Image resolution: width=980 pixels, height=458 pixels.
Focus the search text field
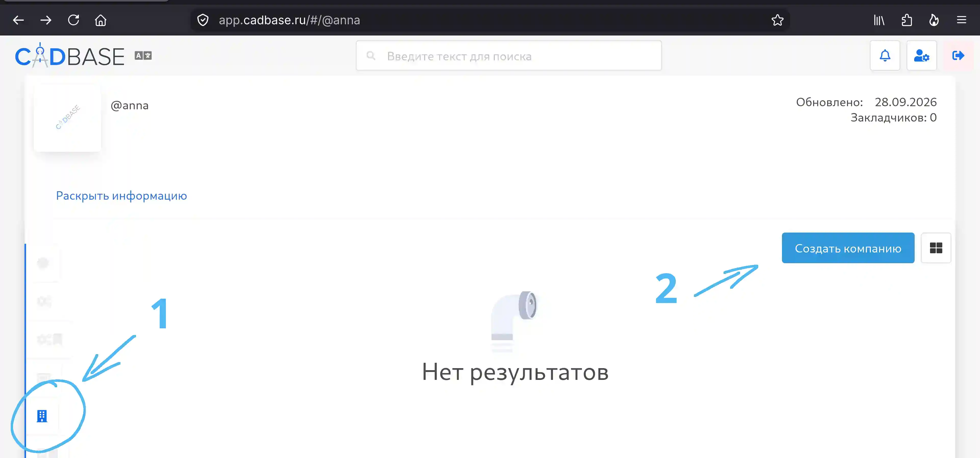point(509,56)
